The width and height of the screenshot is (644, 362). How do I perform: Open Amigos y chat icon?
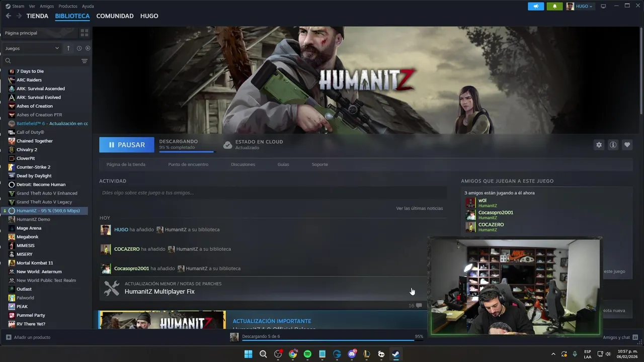635,337
